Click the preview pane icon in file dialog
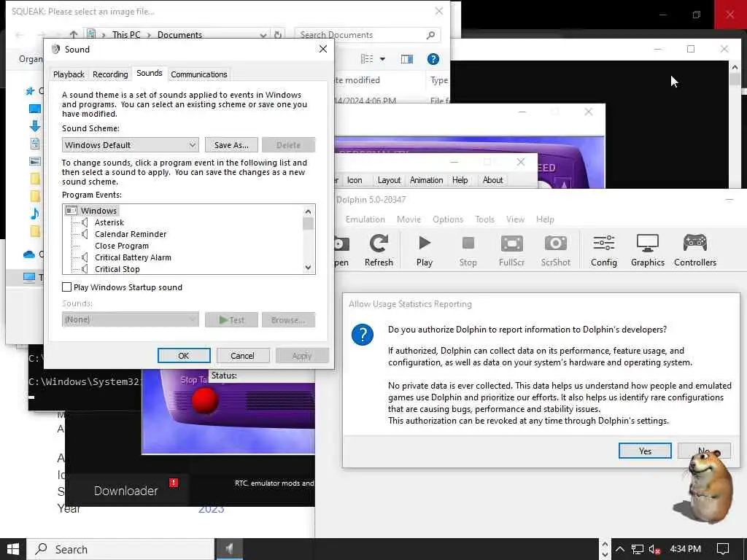Viewport: 747px width, 560px height. click(x=407, y=59)
